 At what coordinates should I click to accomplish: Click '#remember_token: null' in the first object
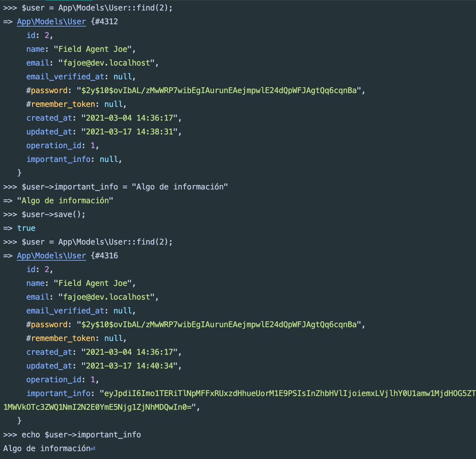click(76, 104)
